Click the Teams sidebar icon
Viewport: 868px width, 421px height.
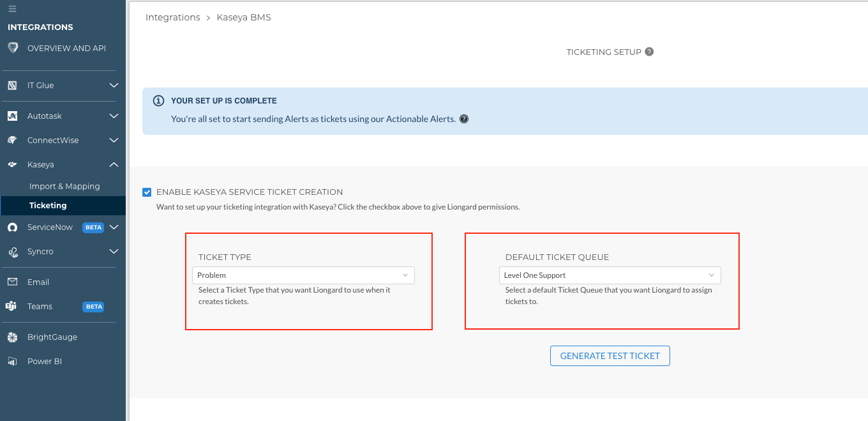(x=11, y=307)
